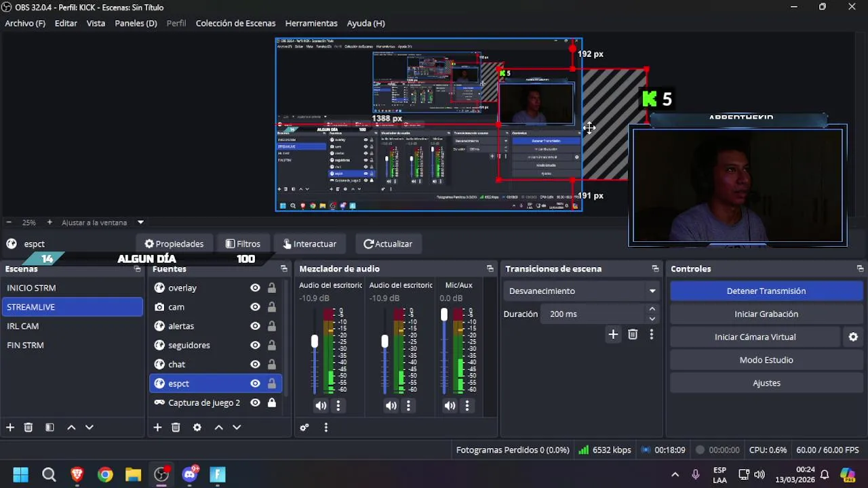Viewport: 868px width, 488px height.
Task: Select the IRL CAM scene
Action: [x=72, y=326]
